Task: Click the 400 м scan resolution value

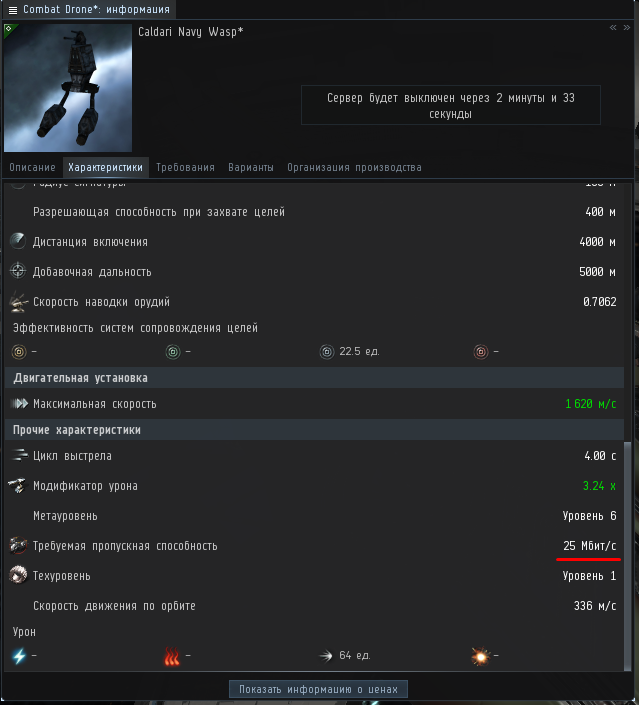Action: tap(600, 212)
